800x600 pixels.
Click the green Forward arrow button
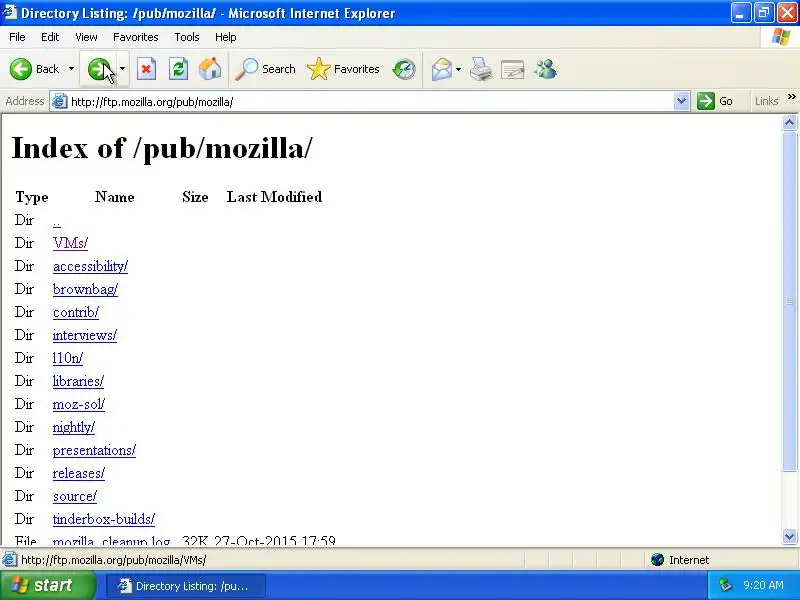coord(99,69)
